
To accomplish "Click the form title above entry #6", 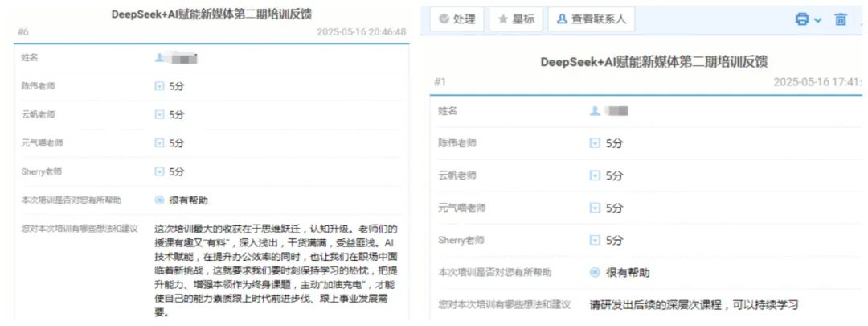I will [211, 14].
